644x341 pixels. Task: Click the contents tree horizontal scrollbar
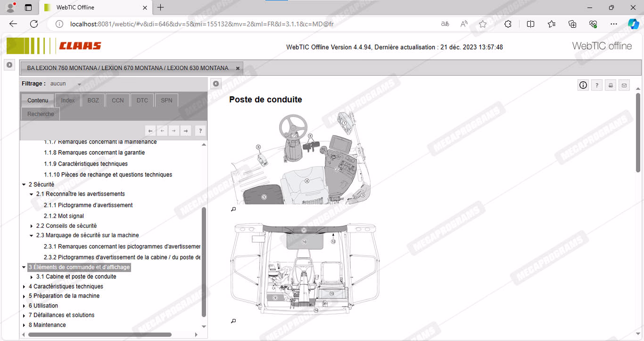point(99,335)
